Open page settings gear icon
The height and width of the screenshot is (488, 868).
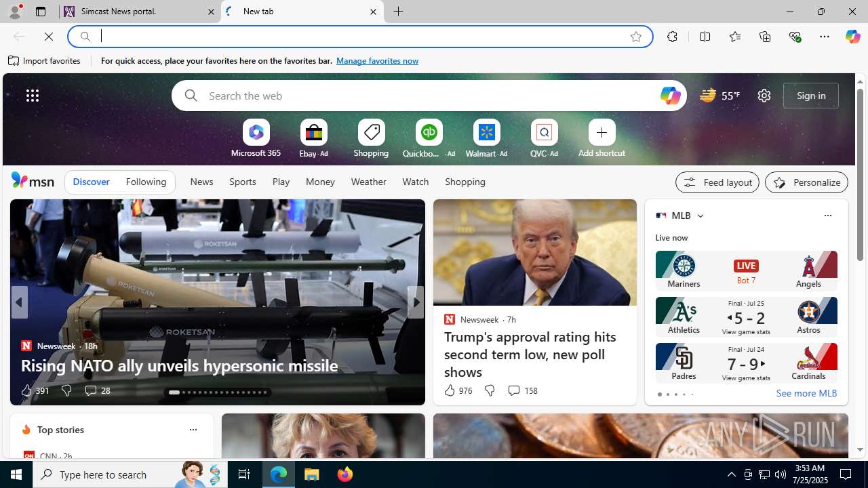[x=764, y=96]
